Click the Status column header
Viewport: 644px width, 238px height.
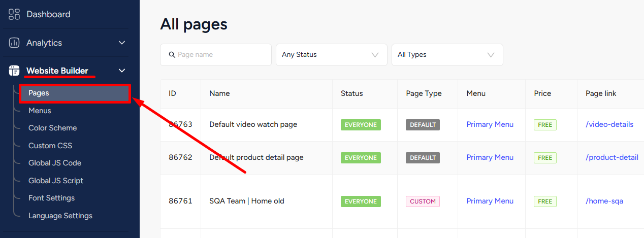(352, 93)
